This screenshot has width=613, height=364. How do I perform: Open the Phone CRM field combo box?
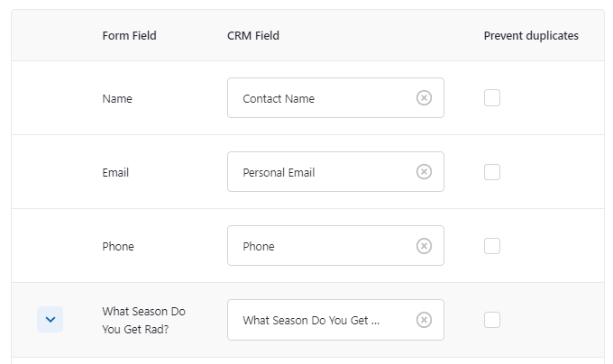[320, 246]
